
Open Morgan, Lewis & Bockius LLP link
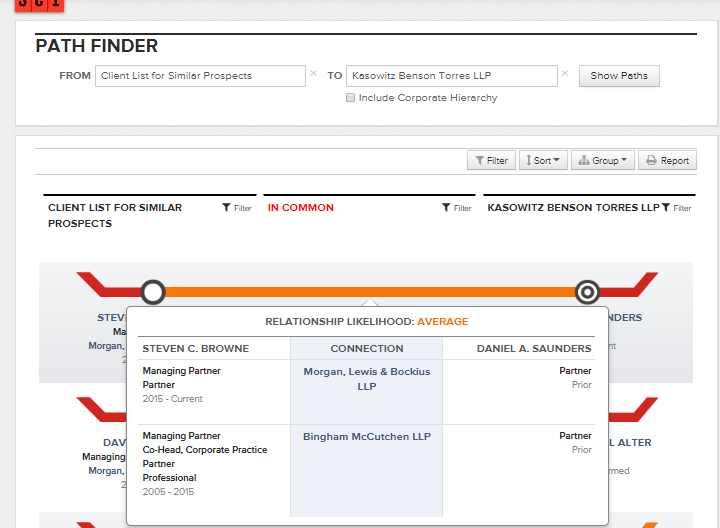pos(366,379)
